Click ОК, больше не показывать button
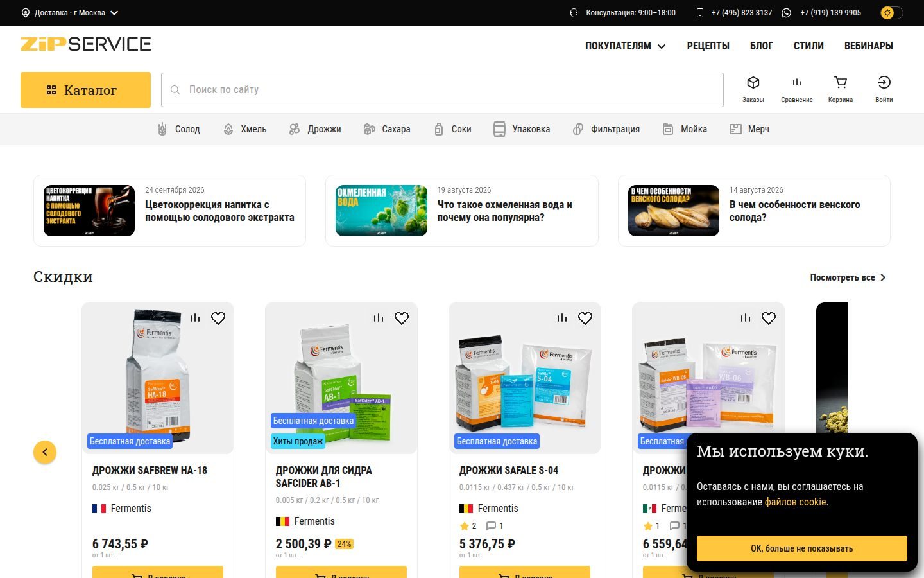The image size is (924, 578). [802, 548]
